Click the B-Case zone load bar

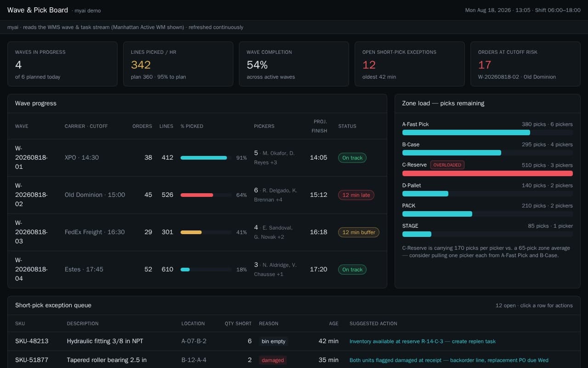pos(487,153)
